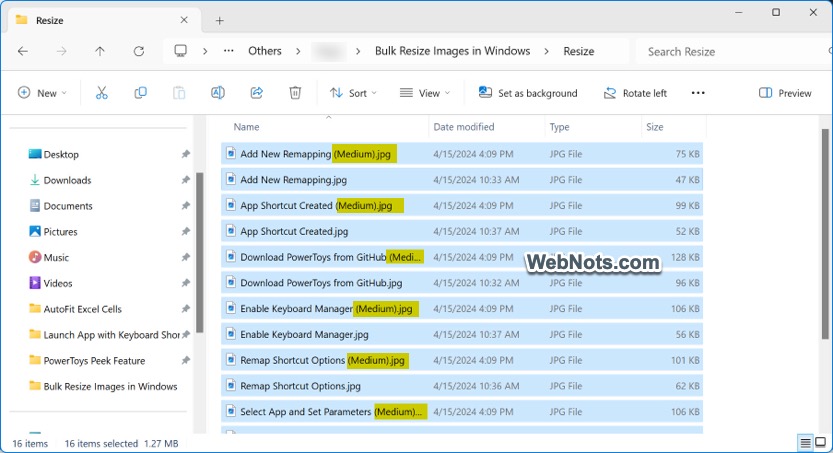Image resolution: width=833 pixels, height=453 pixels.
Task: Open the three-dot See more toolbar menu
Action: pyautogui.click(x=698, y=93)
